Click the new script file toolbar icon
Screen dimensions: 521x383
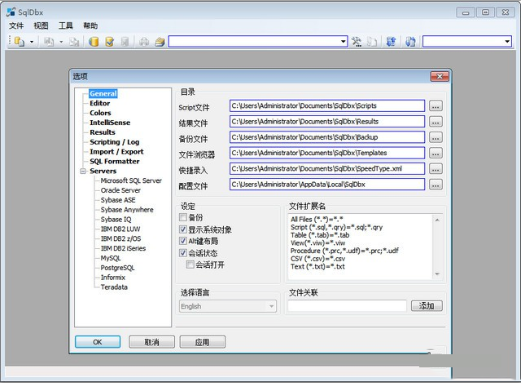pyautogui.click(x=20, y=42)
